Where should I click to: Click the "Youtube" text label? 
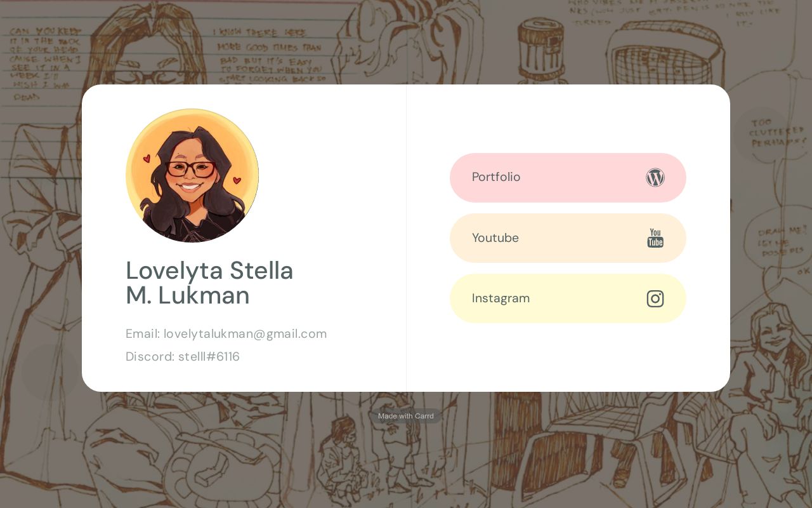click(x=495, y=238)
